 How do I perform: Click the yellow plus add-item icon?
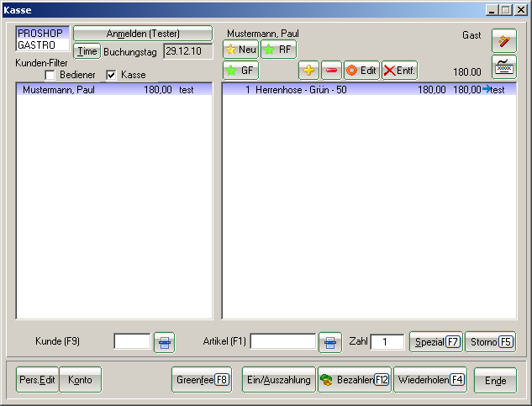click(x=309, y=71)
